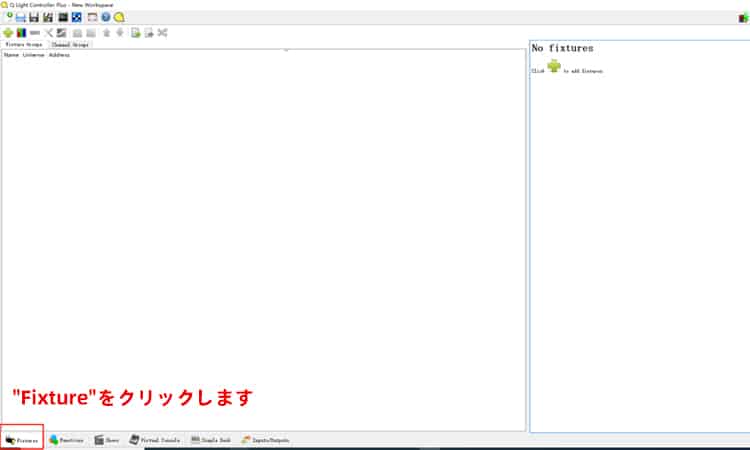Open the blue help icon

(106, 18)
